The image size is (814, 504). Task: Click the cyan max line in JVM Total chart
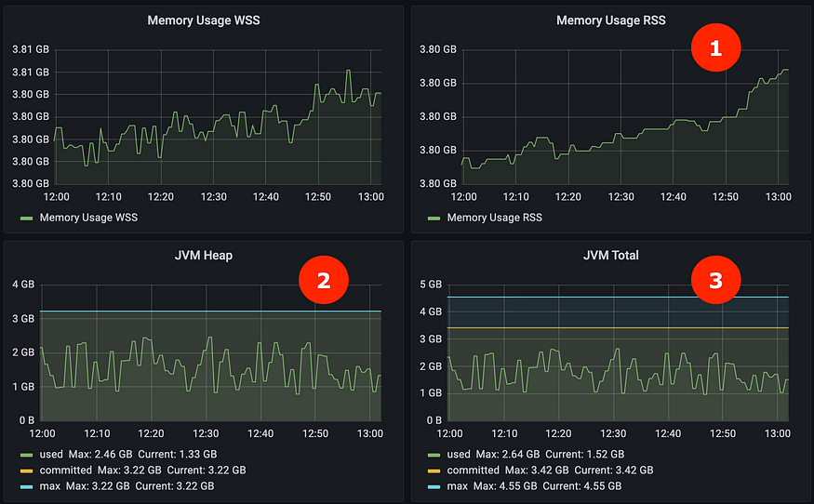point(619,297)
